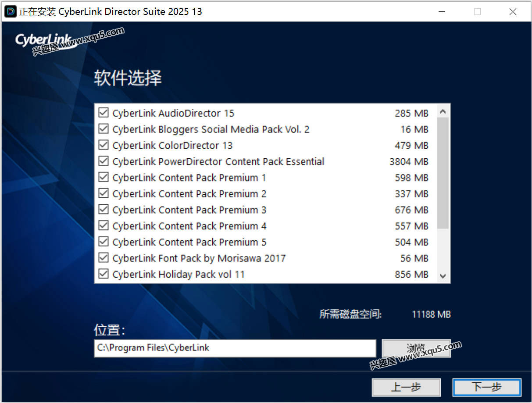
Task: Toggle PowerDirector Content Pack Essential checkbox
Action: 104,161
